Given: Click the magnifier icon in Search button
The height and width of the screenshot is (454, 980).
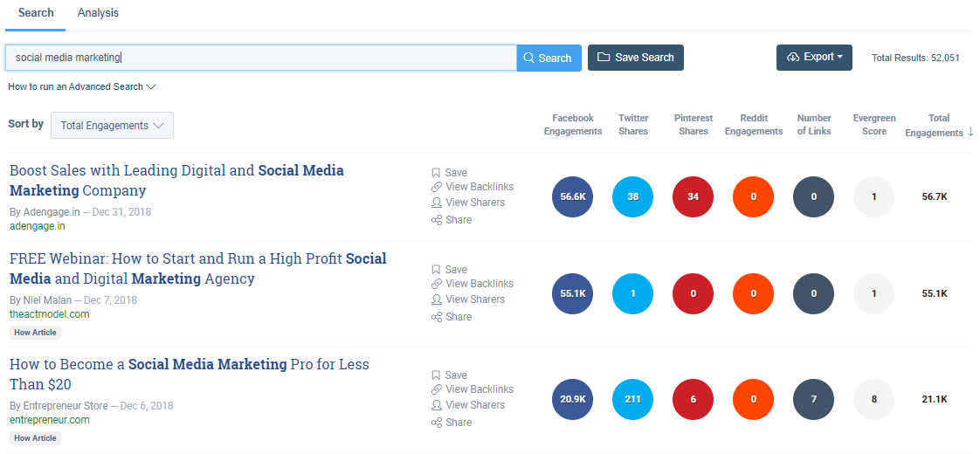Looking at the screenshot, I should [528, 58].
